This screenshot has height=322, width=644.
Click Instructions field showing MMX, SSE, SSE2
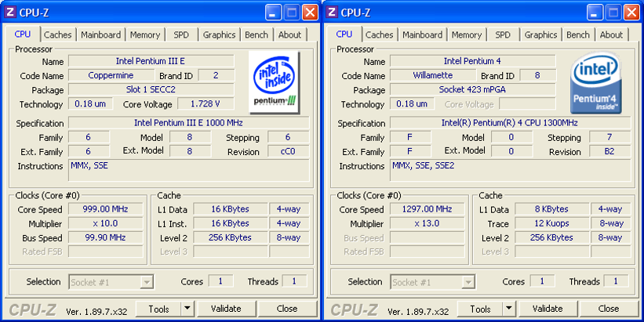point(511,170)
